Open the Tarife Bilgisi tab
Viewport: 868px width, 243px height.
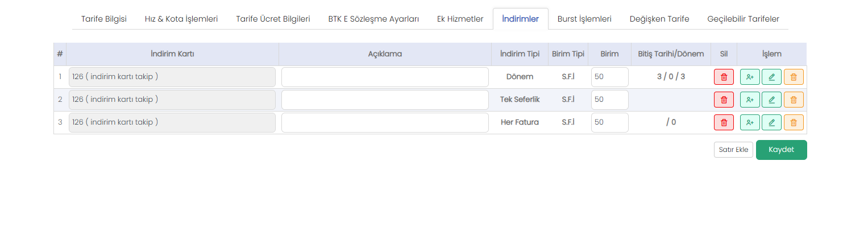pyautogui.click(x=104, y=19)
